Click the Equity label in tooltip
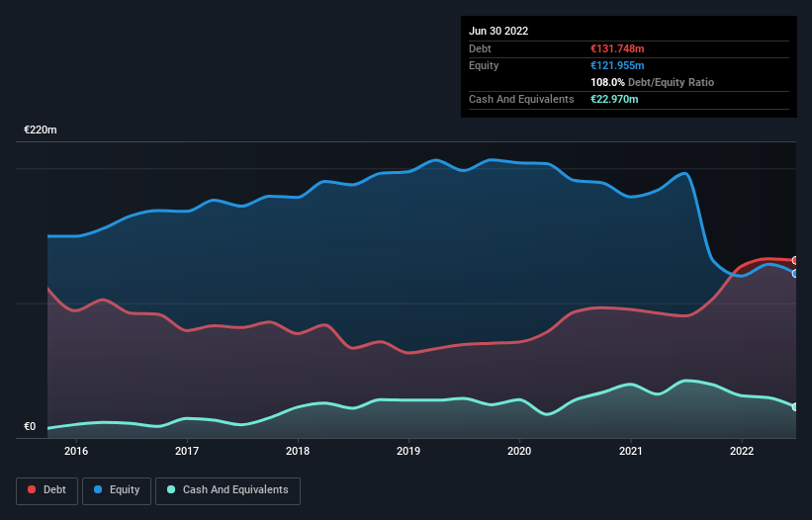812x520 pixels. point(484,65)
